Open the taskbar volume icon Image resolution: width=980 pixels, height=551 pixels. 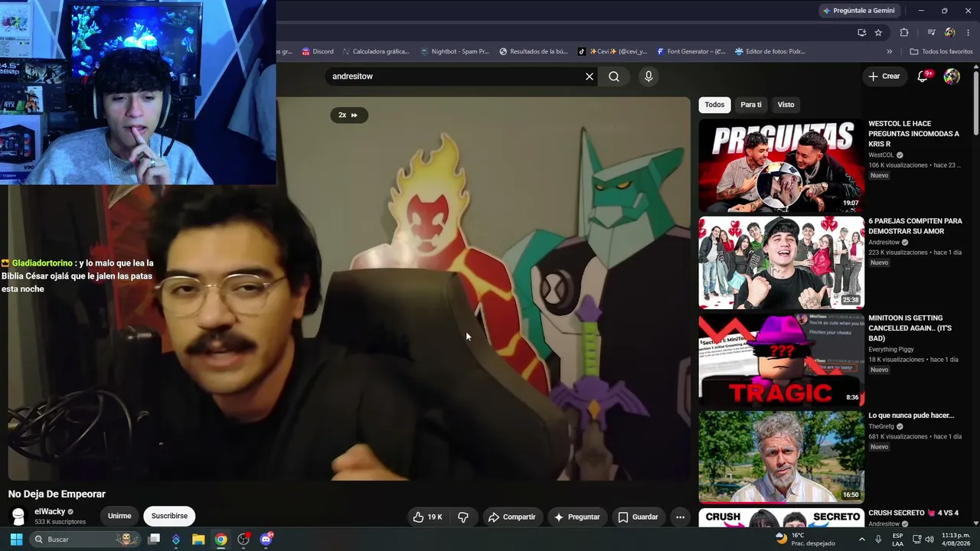tap(929, 539)
